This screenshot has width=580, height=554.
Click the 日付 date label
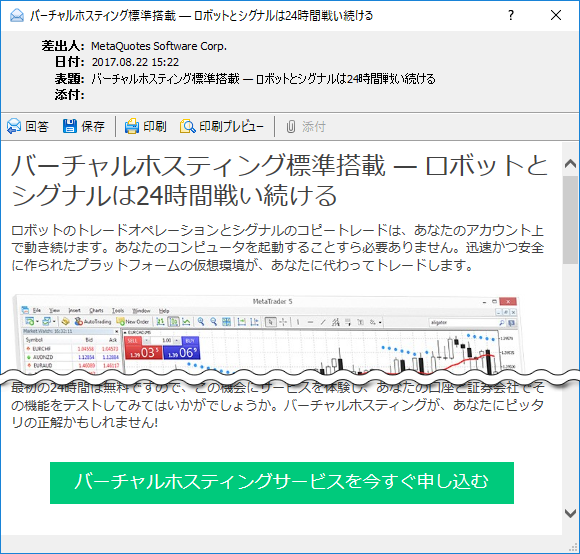[70, 62]
